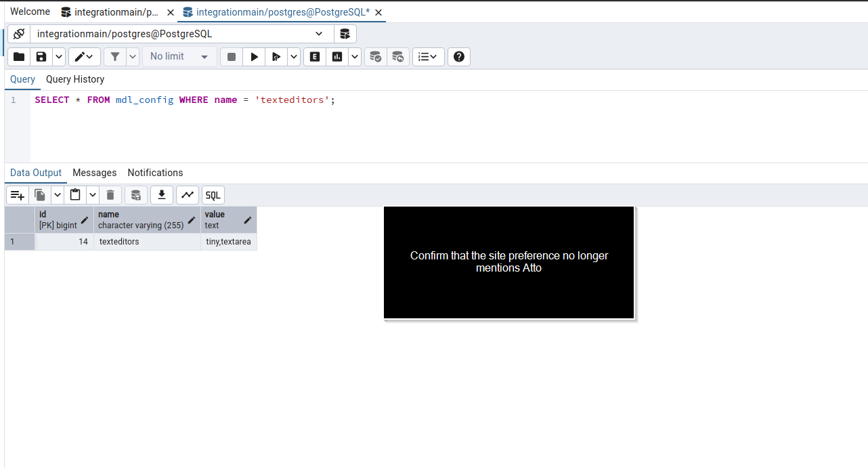Open the new connection database icon
The height and width of the screenshot is (468, 868).
coord(345,34)
